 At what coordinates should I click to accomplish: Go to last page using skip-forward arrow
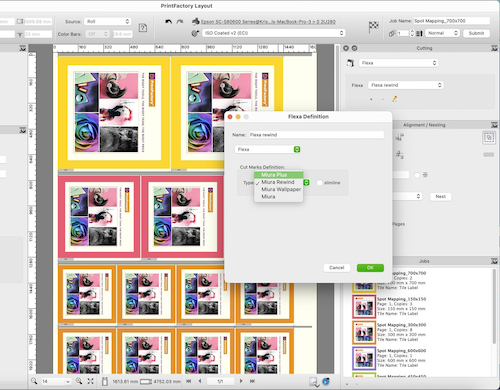pos(252,381)
